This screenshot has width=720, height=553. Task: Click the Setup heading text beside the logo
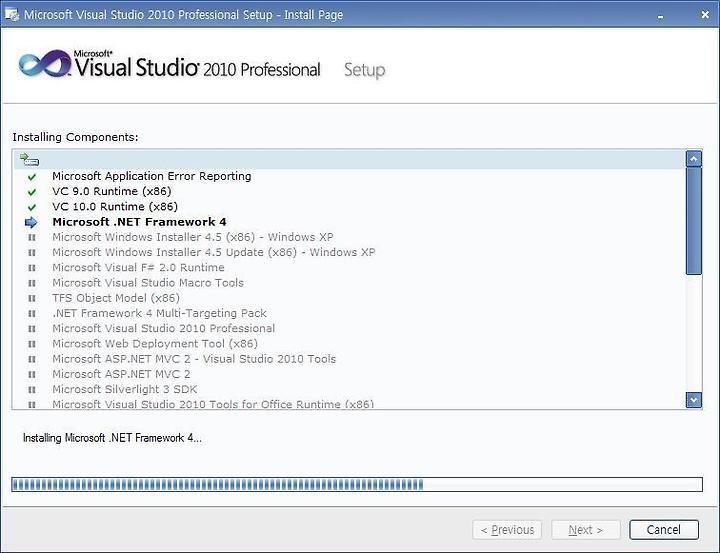pos(365,70)
